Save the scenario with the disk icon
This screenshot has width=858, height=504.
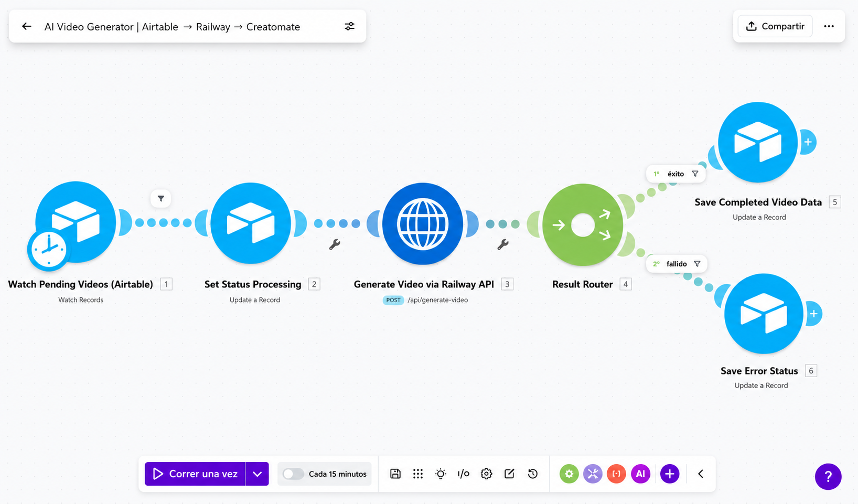tap(395, 474)
